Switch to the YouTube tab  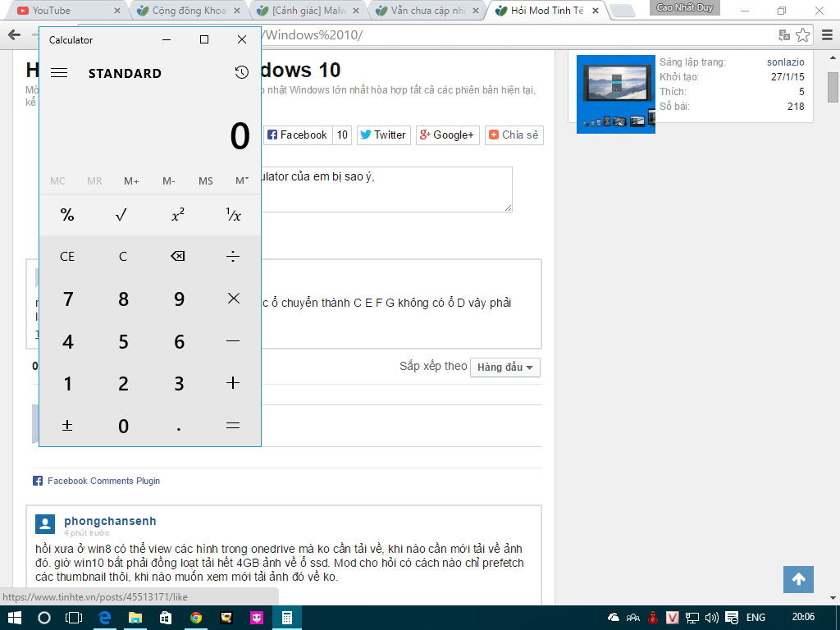pyautogui.click(x=66, y=11)
